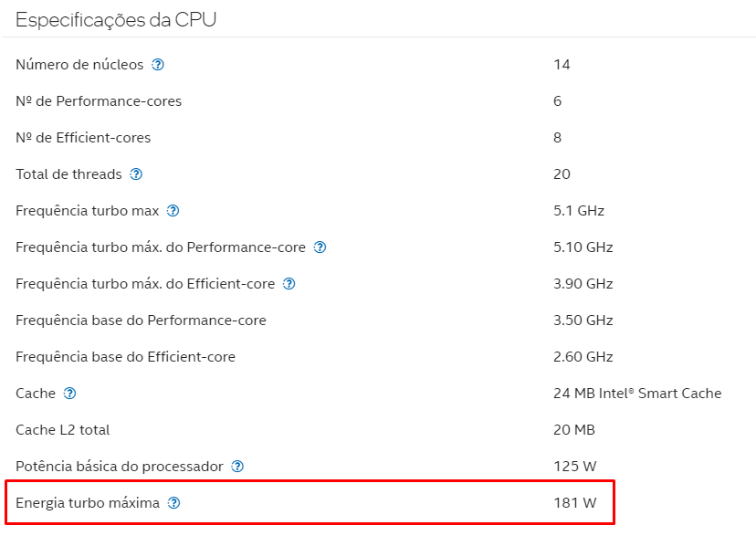The image size is (756, 536).
Task: Show tooltip for Frequência turbo max
Action: pyautogui.click(x=173, y=211)
